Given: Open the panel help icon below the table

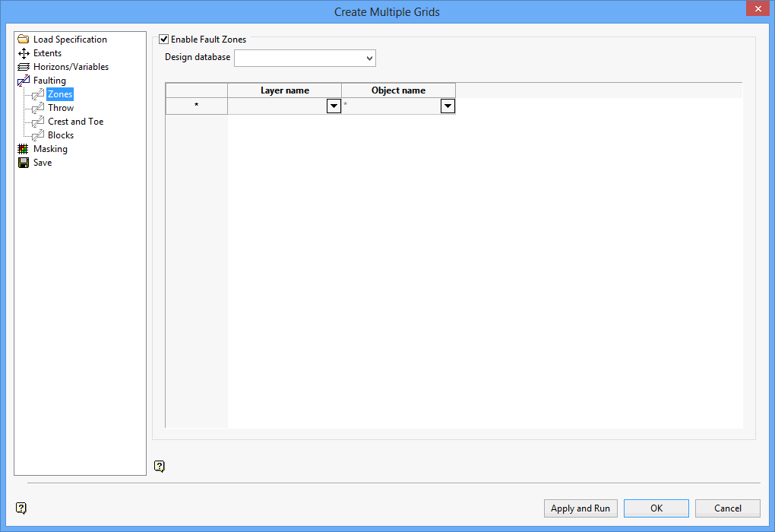Looking at the screenshot, I should click(x=159, y=466).
